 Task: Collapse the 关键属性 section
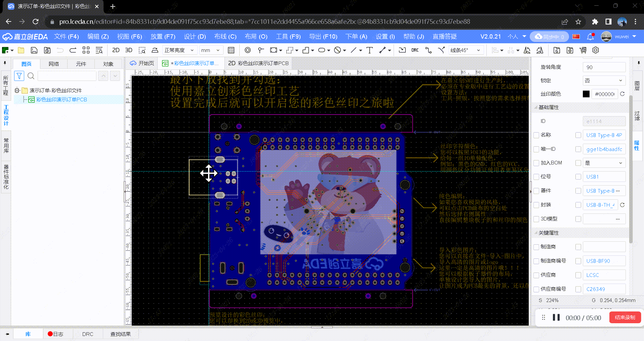pyautogui.click(x=536, y=233)
